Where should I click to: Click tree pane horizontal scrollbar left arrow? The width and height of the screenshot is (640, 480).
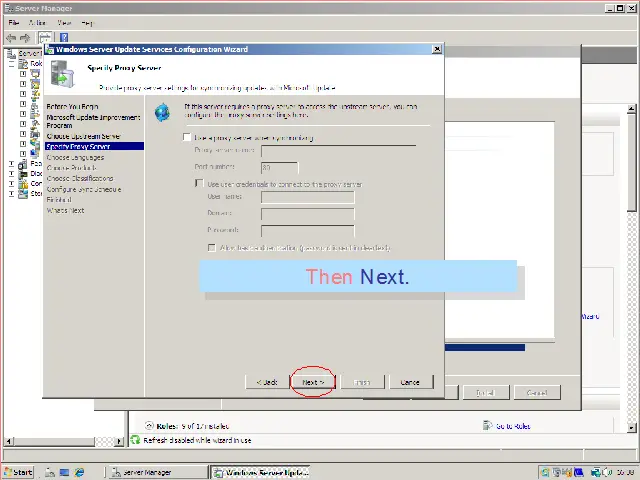point(9,441)
